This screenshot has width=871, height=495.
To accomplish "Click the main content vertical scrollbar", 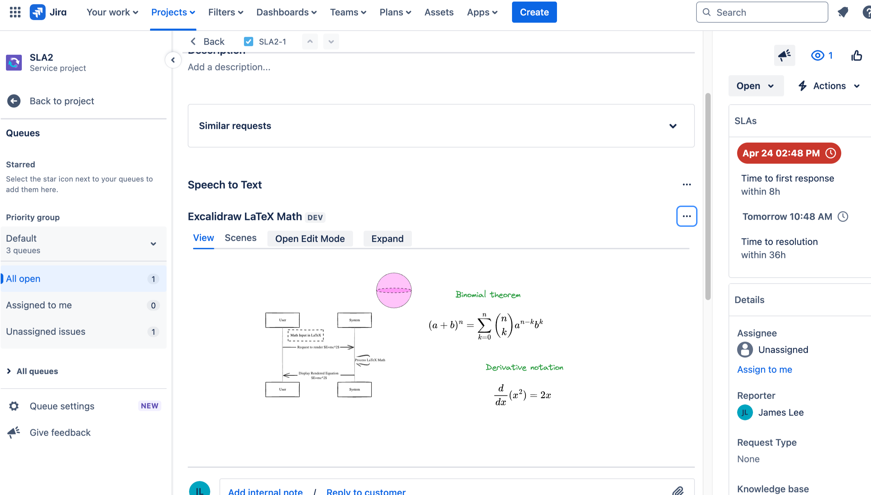I will [708, 197].
